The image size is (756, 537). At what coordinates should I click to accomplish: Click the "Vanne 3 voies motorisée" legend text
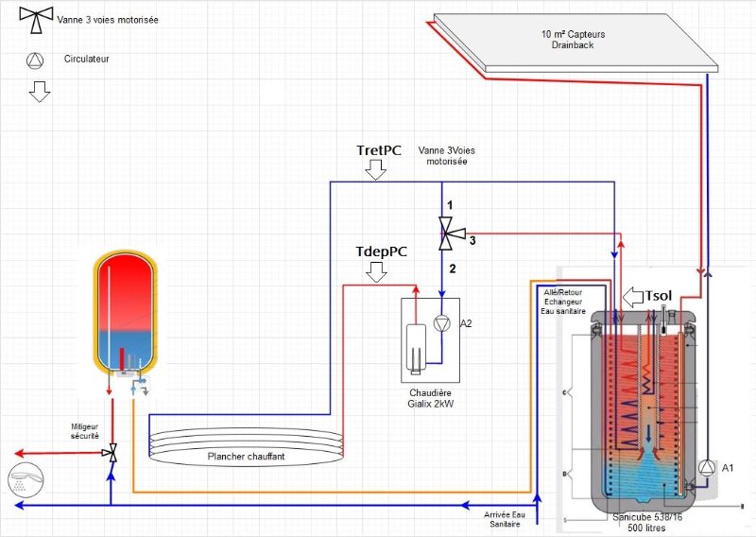click(108, 20)
